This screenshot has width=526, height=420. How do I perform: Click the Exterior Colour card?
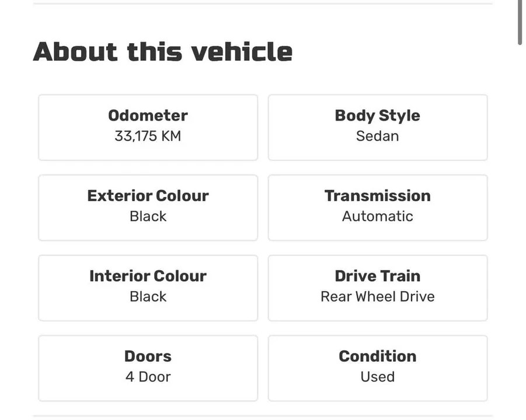coord(148,208)
